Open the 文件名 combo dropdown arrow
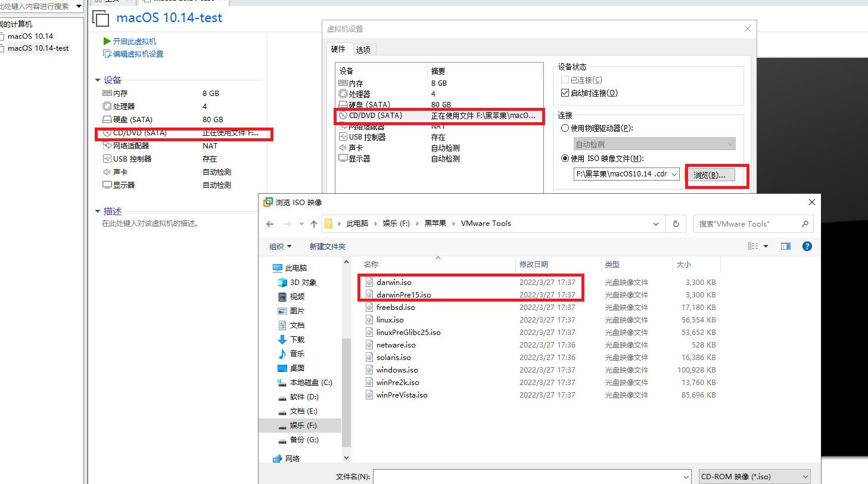 (x=686, y=476)
